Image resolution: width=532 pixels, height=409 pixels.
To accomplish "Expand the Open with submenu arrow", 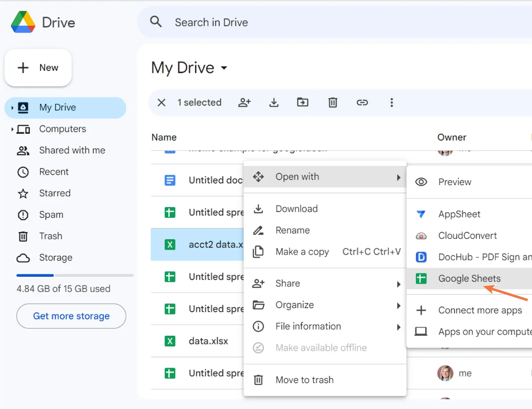I will (x=398, y=177).
